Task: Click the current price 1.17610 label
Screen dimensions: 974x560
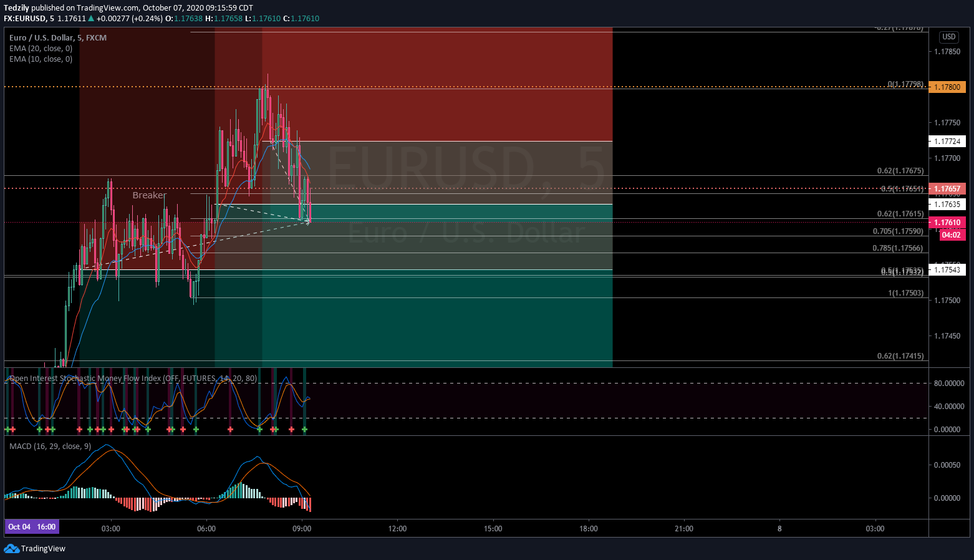Action: point(947,223)
